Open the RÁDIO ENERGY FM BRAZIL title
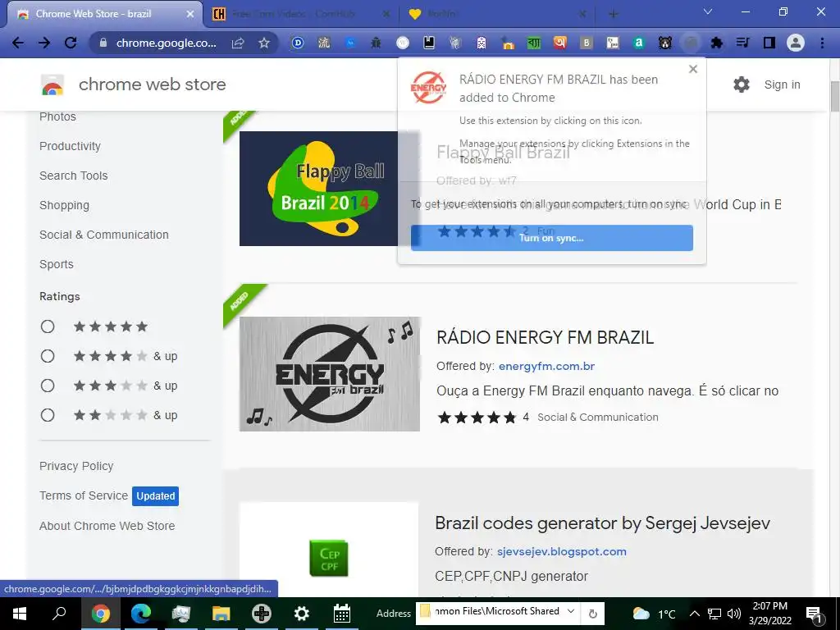Screen dimensions: 840x630 pos(545,337)
